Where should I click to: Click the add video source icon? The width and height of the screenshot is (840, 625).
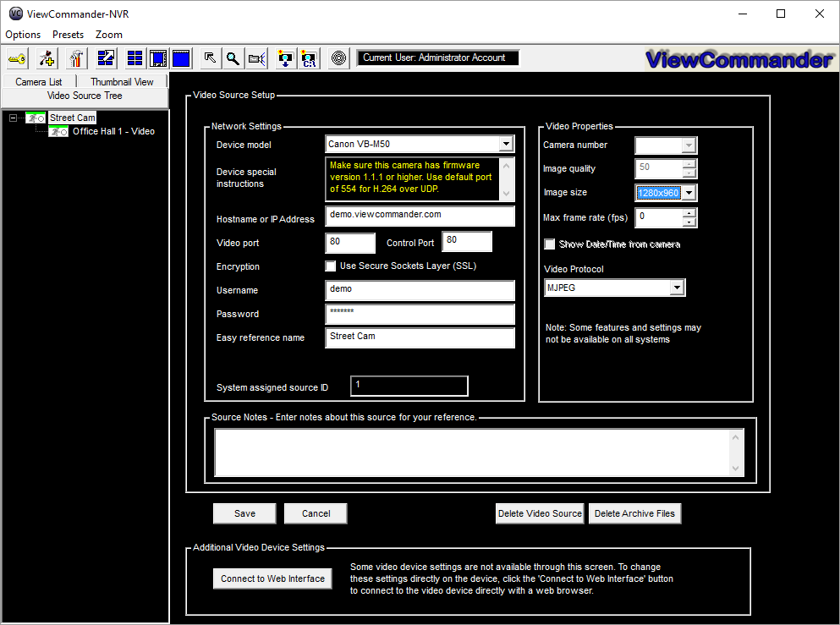(47, 58)
